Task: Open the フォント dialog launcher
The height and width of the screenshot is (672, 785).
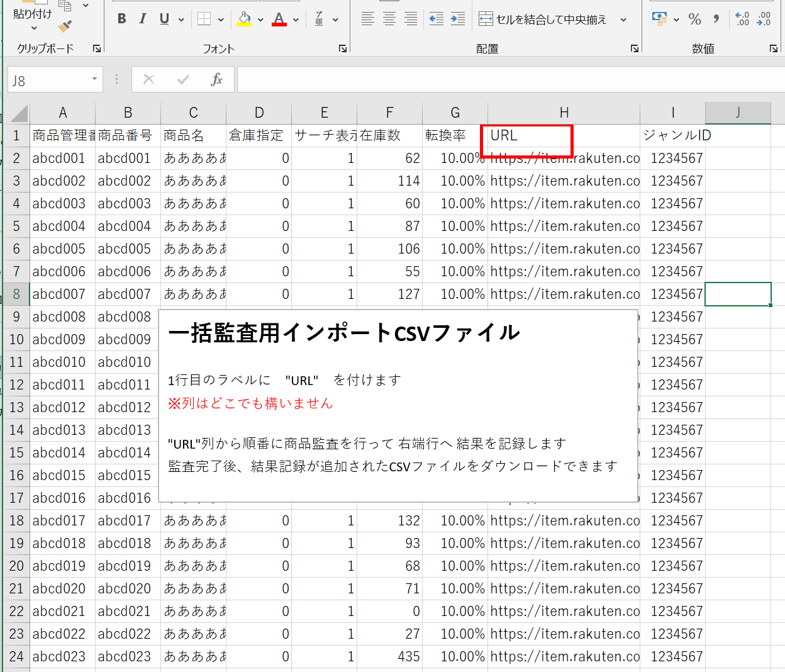Action: point(343,48)
